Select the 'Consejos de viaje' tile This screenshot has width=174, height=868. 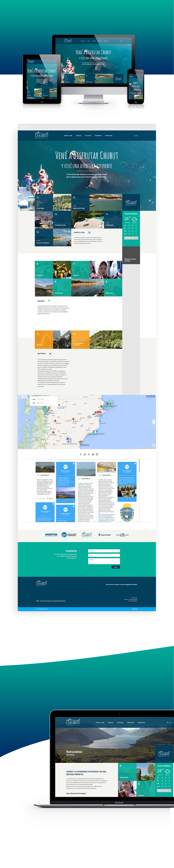tap(62, 220)
